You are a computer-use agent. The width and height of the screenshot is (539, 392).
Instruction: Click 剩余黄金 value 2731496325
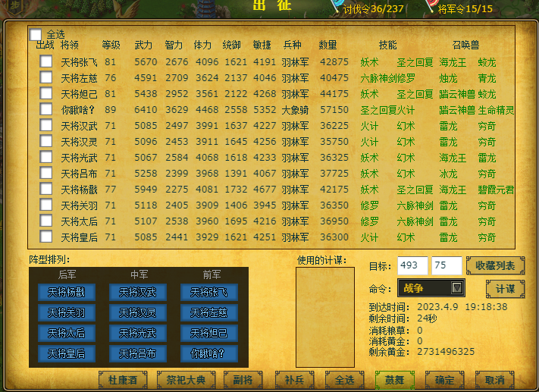pos(446,351)
